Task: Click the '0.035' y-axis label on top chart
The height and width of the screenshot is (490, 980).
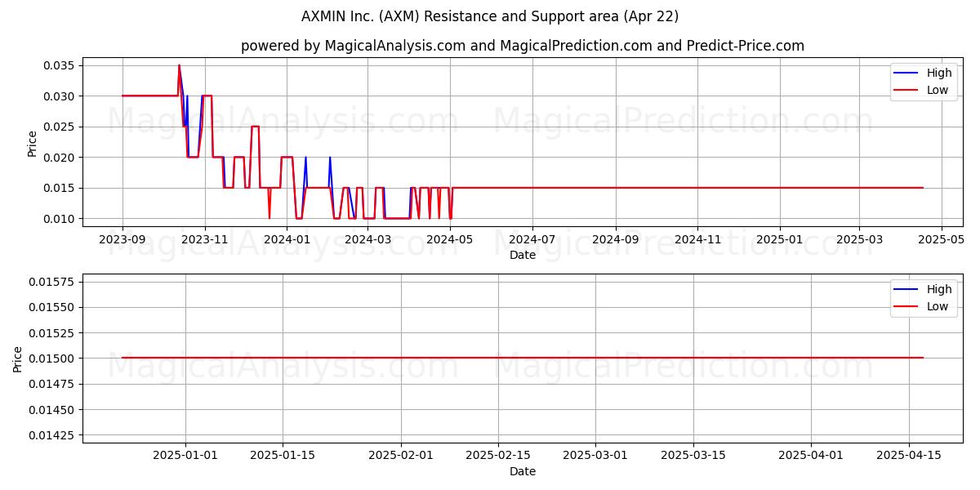Action: [x=59, y=65]
